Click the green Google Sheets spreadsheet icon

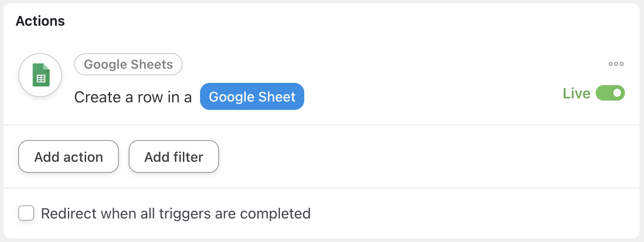pyautogui.click(x=41, y=75)
